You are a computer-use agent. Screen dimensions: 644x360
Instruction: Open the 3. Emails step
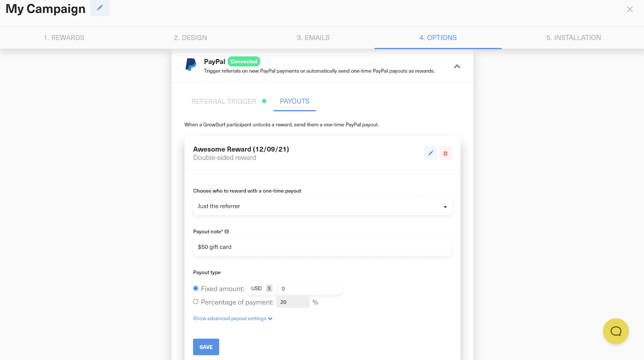(313, 38)
